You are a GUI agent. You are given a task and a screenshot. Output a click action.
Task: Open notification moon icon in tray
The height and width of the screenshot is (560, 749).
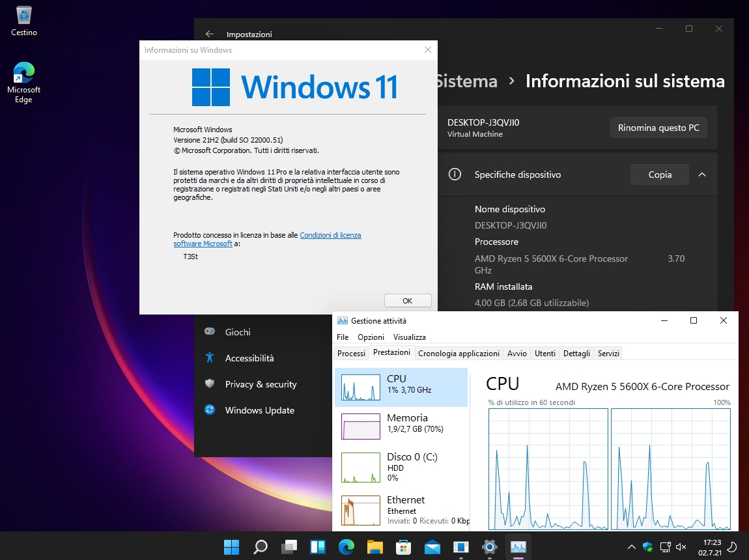pyautogui.click(x=732, y=547)
